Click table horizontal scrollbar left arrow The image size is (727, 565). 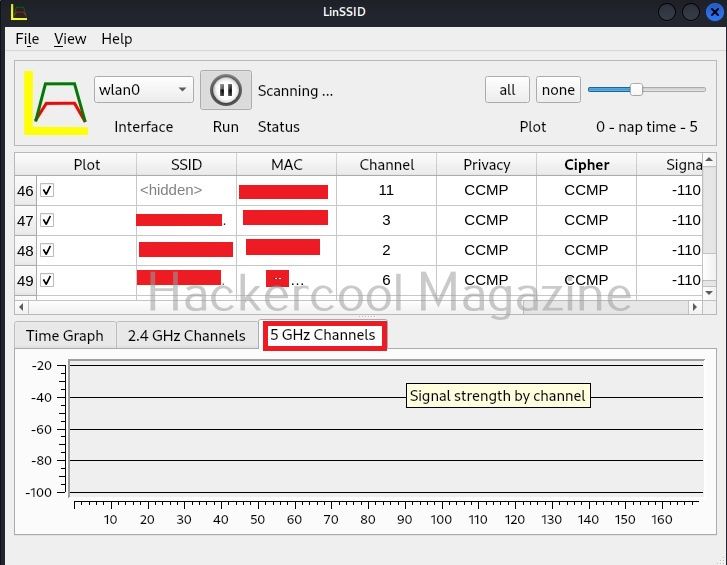coord(21,307)
